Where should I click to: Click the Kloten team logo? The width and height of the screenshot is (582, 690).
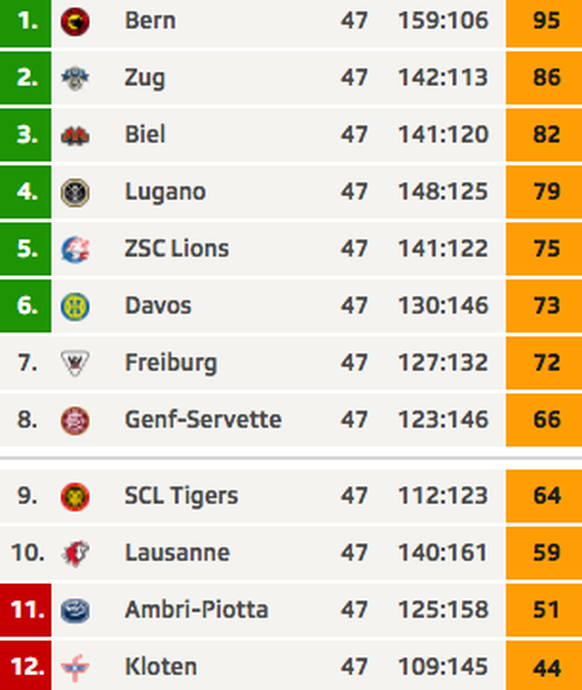tap(75, 668)
